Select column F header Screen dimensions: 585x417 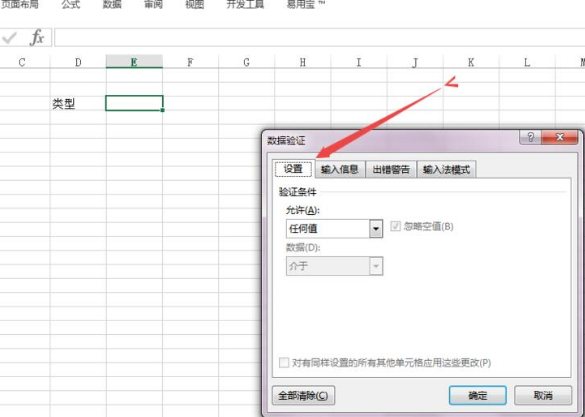[190, 62]
